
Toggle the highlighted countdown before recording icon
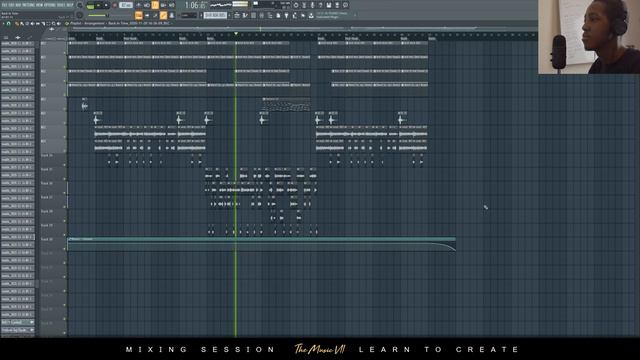[x=155, y=5]
